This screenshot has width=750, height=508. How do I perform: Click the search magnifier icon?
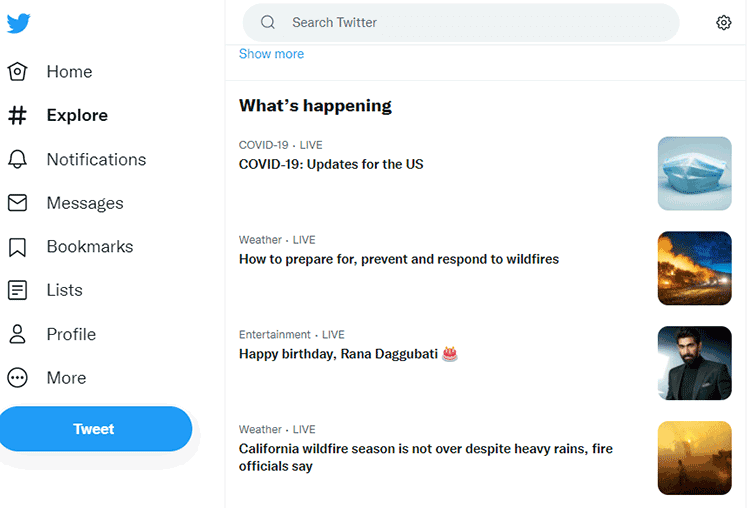pyautogui.click(x=268, y=22)
